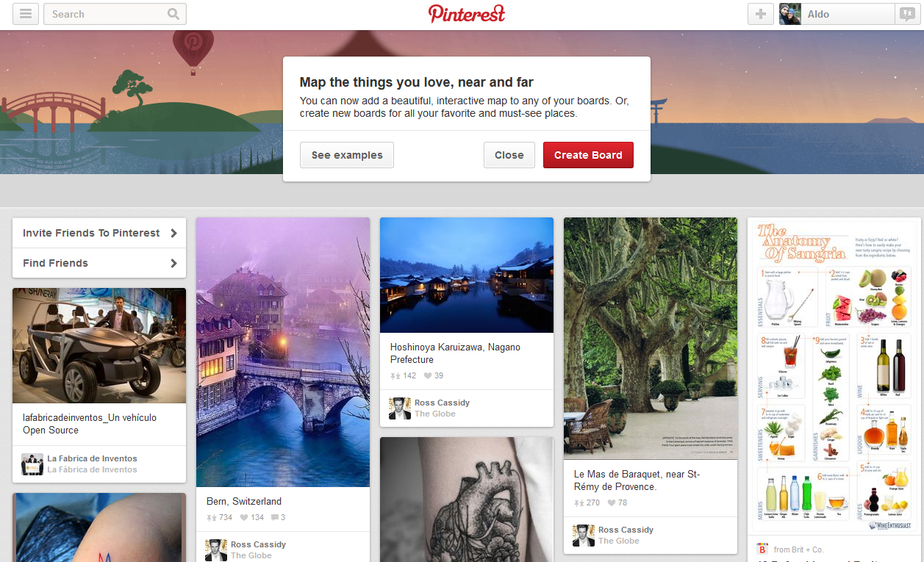Open the Aldo profile menu
The height and width of the screenshot is (562, 924).
pos(837,14)
